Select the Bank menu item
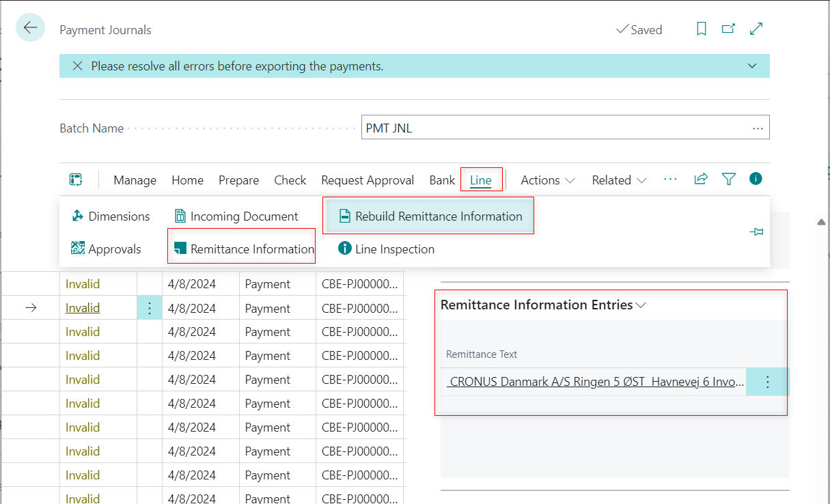The height and width of the screenshot is (504, 830). click(441, 180)
